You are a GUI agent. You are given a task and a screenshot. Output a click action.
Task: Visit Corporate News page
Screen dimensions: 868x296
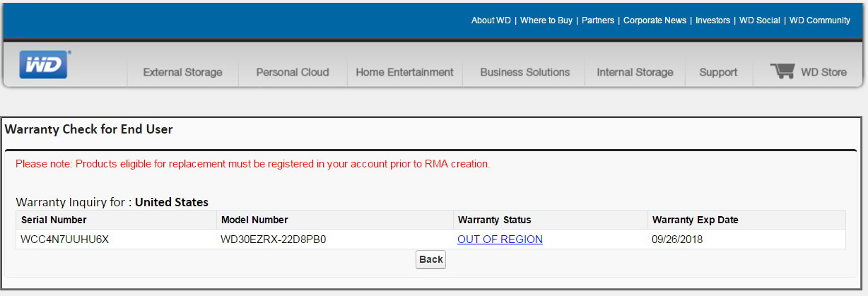[x=655, y=20]
